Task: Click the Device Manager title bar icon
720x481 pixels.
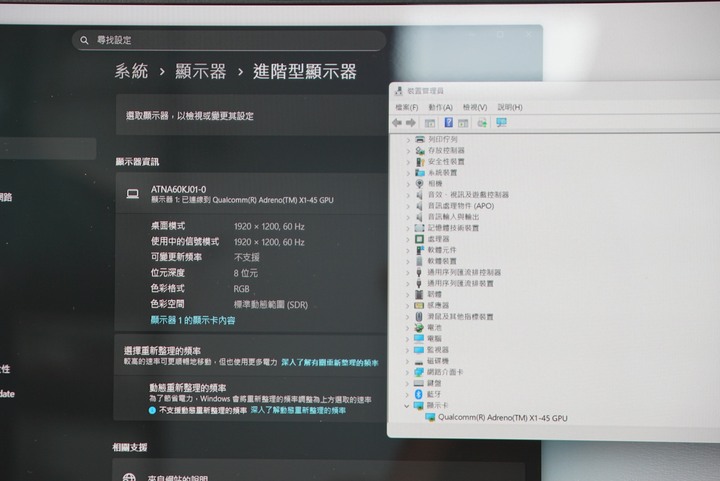Action: click(399, 91)
